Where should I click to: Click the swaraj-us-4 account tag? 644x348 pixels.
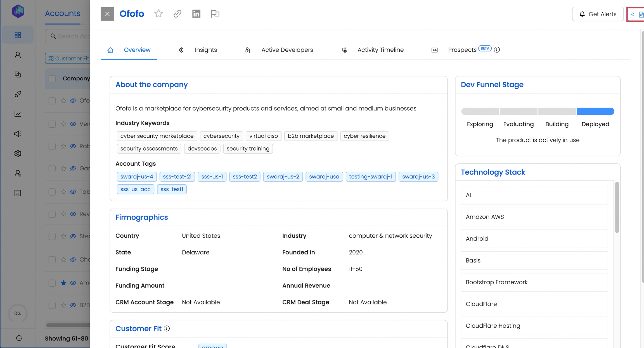click(x=137, y=177)
